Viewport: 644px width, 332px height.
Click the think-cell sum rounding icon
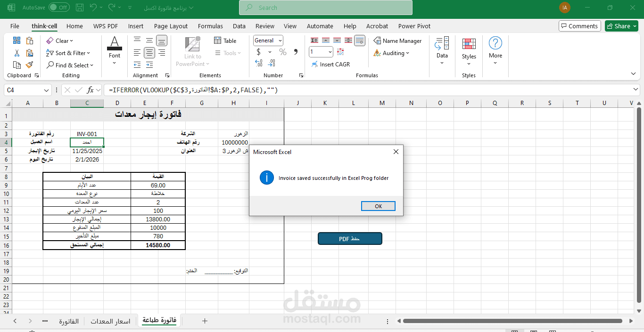[314, 40]
